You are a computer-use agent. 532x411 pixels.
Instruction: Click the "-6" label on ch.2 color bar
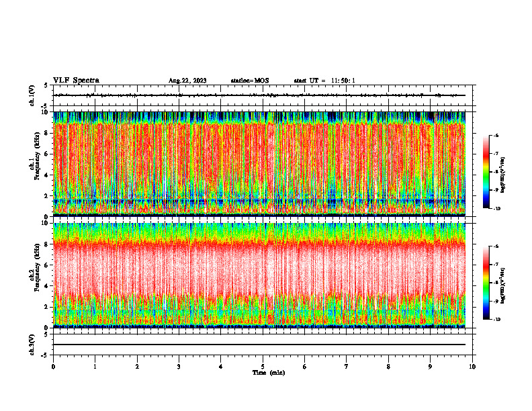point(496,246)
